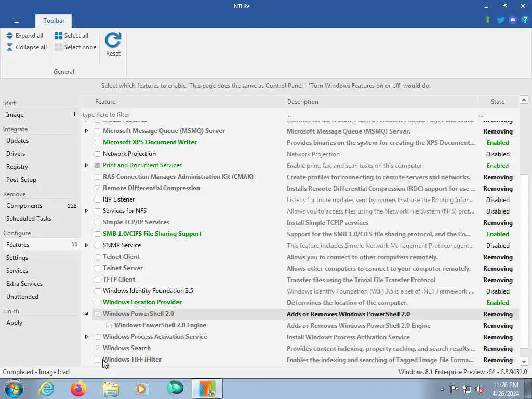This screenshot has height=399, width=532.
Task: Toggle the SNMP Service checkbox
Action: [97, 245]
